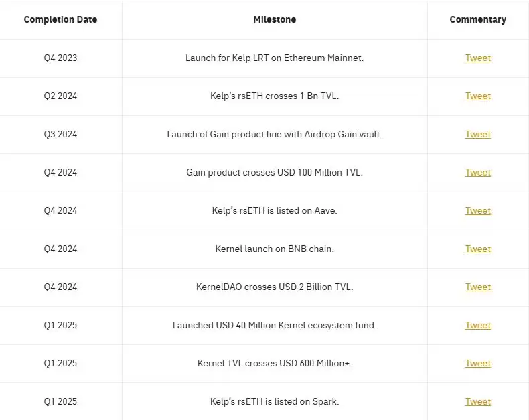Click the Q3 2024 date cell
This screenshot has height=420, width=529.
tap(60, 134)
